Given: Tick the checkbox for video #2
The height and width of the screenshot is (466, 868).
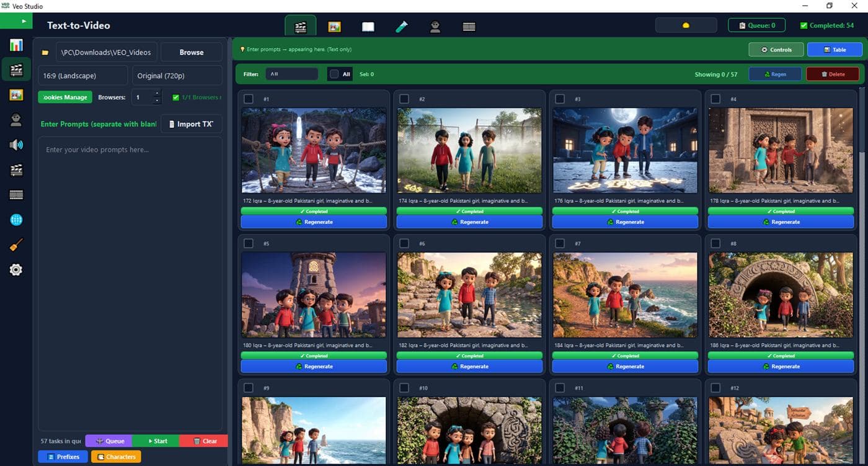Looking at the screenshot, I should [404, 99].
